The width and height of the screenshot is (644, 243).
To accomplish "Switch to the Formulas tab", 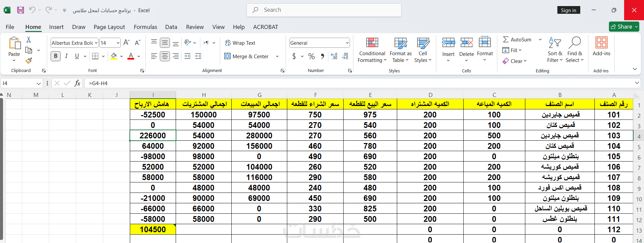I will point(145,27).
